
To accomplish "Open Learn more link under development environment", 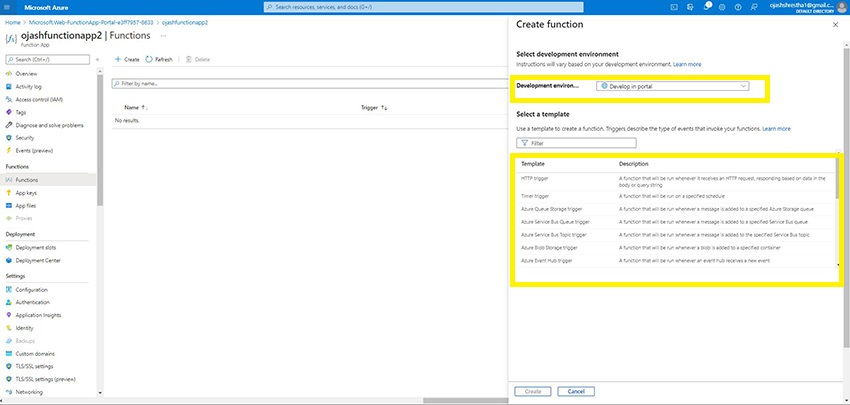I will [687, 65].
